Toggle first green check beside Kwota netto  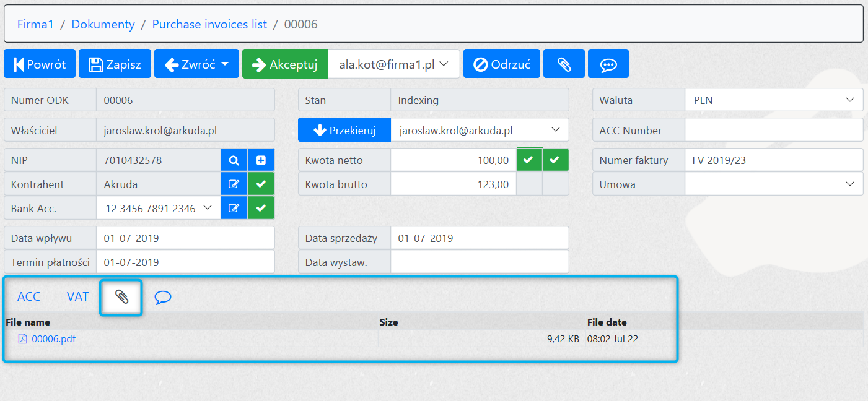click(529, 160)
